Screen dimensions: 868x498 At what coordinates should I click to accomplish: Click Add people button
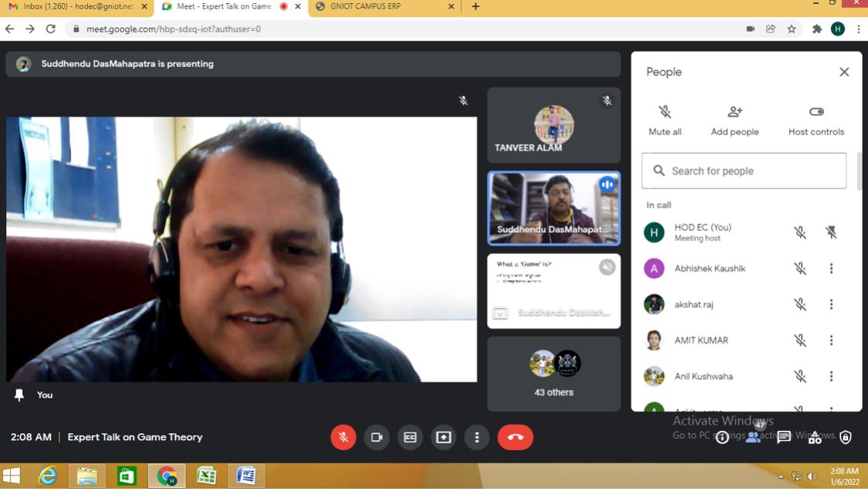tap(735, 120)
